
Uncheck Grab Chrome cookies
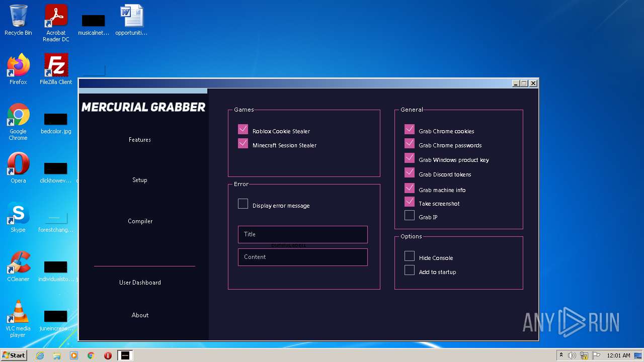pyautogui.click(x=410, y=129)
